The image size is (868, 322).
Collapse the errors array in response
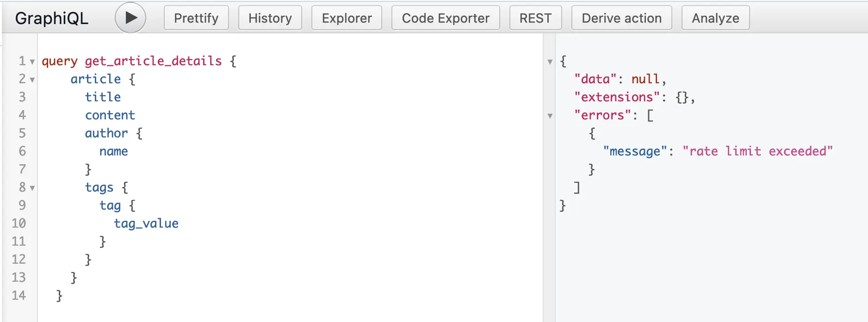click(x=550, y=116)
